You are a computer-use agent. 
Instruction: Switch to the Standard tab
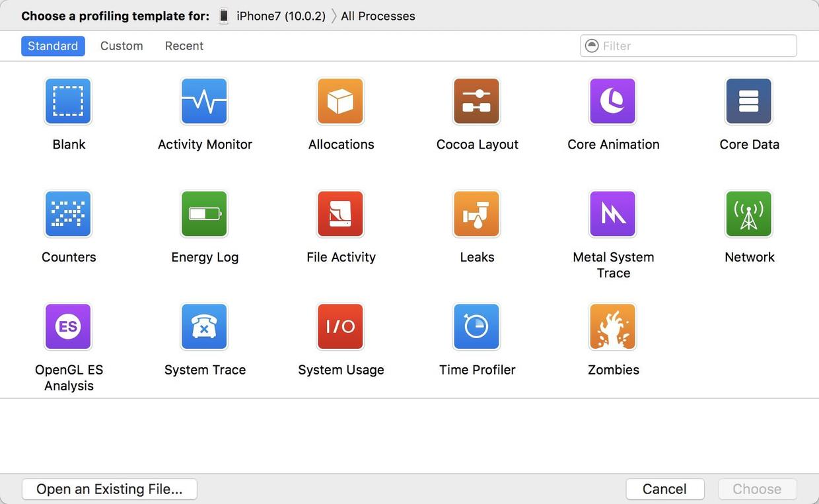pos(53,46)
